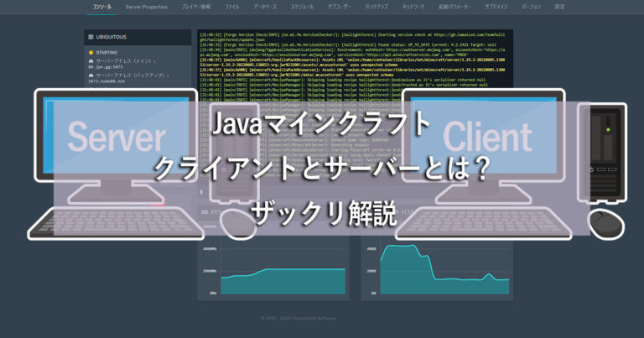Click the memory usage area chart
This screenshot has height=338, width=644.
(283, 281)
